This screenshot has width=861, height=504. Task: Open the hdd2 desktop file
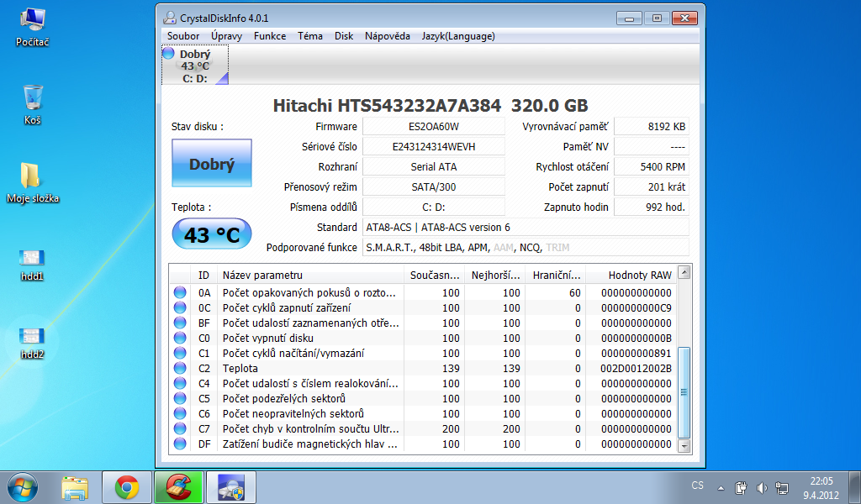32,344
